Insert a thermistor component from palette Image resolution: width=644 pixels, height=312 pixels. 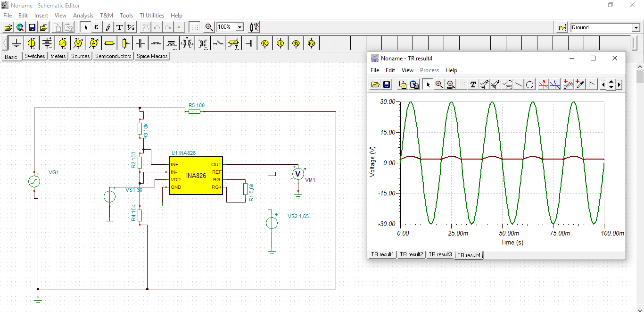click(234, 43)
